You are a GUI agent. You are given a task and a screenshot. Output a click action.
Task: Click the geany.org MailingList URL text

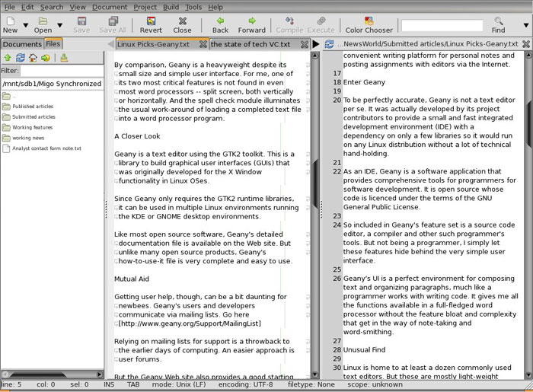point(190,323)
